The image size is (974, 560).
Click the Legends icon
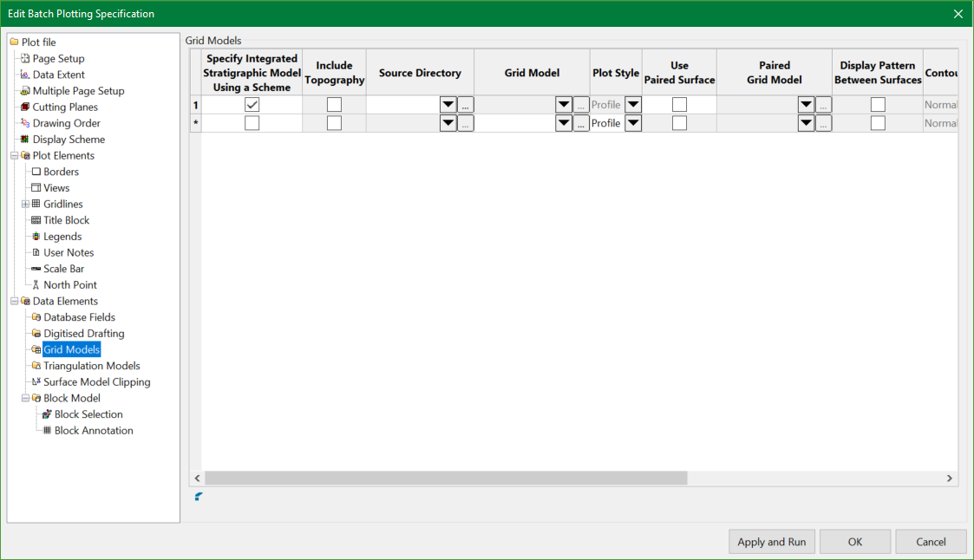pos(36,236)
